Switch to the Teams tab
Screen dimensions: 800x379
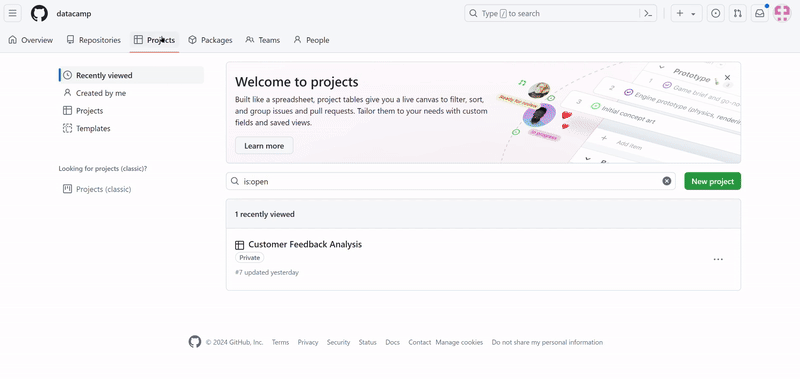click(x=263, y=40)
